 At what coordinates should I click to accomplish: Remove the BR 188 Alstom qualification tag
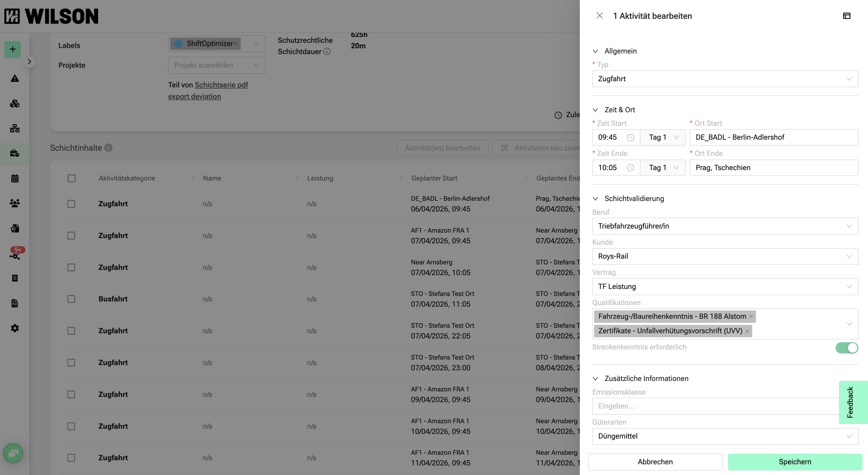751,317
